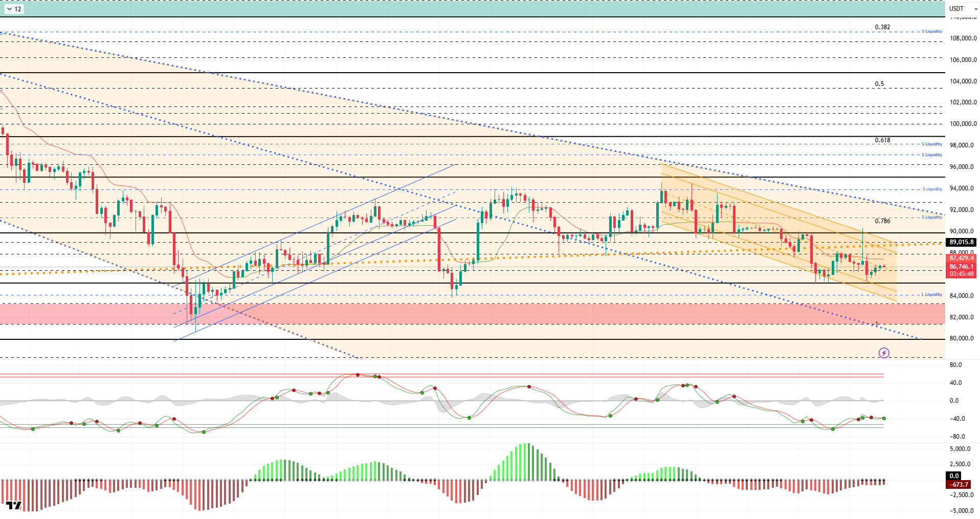Select the 0.382 Fibonacci level label
Screen dimensions: 980x519
tap(882, 27)
